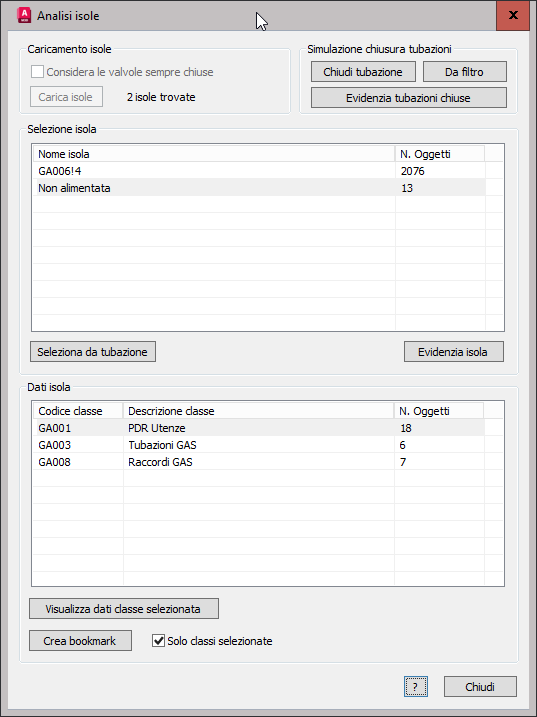Enable Considera le valvole sempre chiuse

coord(38,72)
